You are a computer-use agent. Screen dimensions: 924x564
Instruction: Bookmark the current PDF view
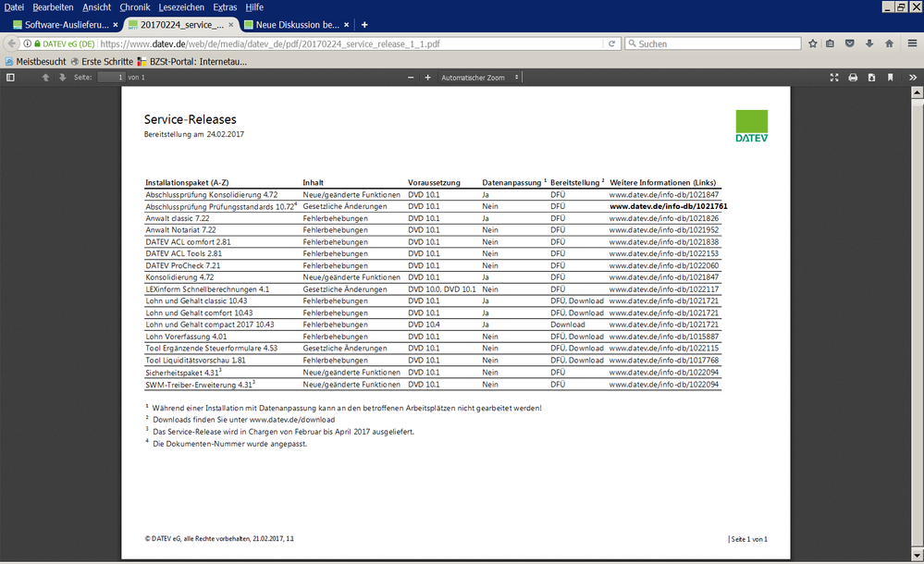891,78
